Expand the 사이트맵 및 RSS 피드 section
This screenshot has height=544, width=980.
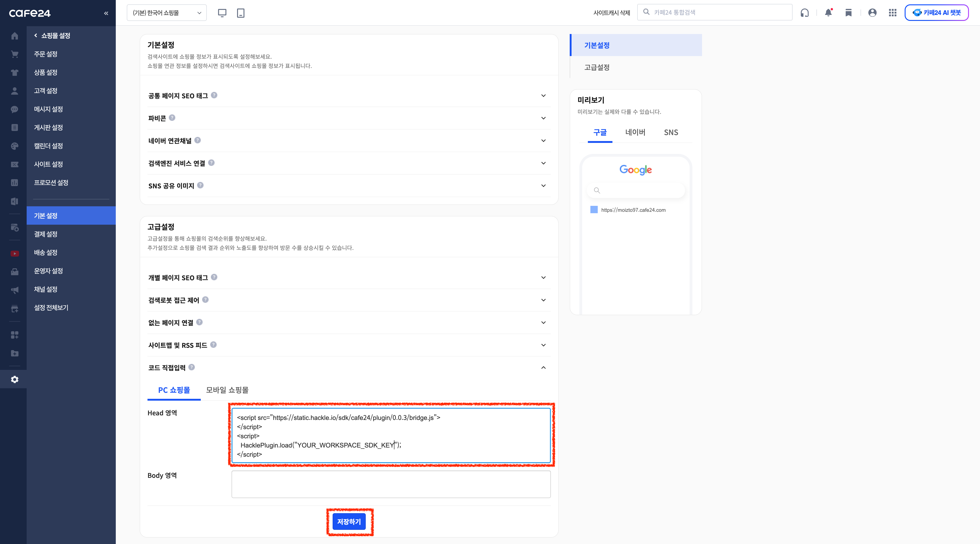coord(543,345)
